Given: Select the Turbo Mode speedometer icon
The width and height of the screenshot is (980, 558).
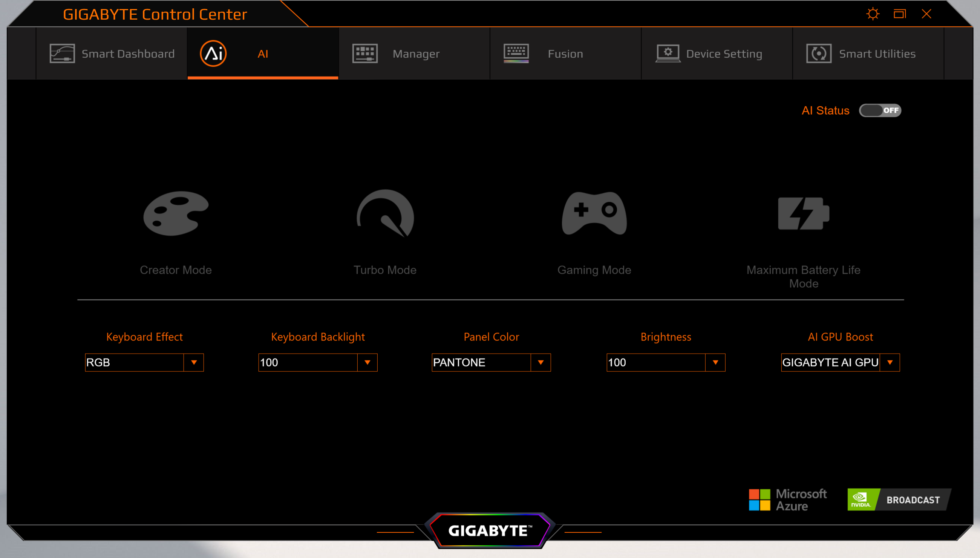Looking at the screenshot, I should 385,213.
